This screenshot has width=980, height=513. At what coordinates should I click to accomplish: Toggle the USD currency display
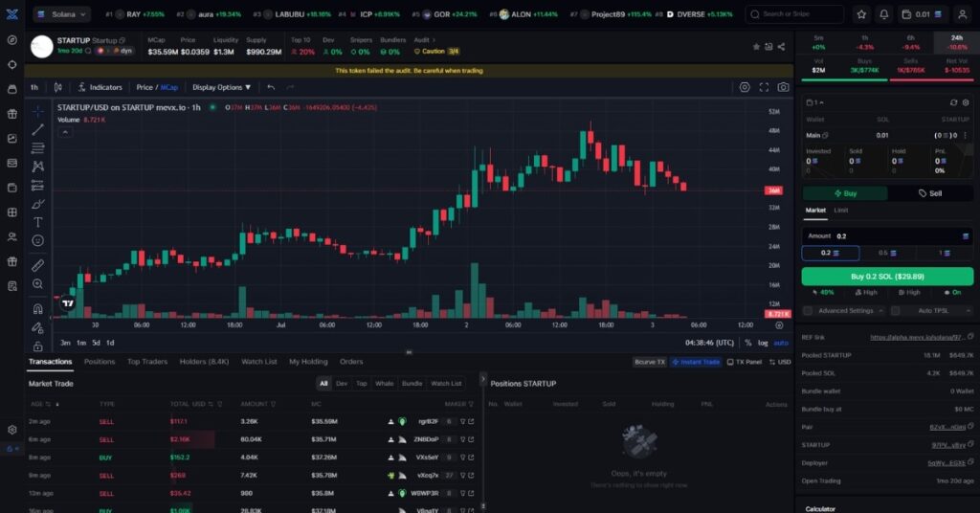click(780, 362)
